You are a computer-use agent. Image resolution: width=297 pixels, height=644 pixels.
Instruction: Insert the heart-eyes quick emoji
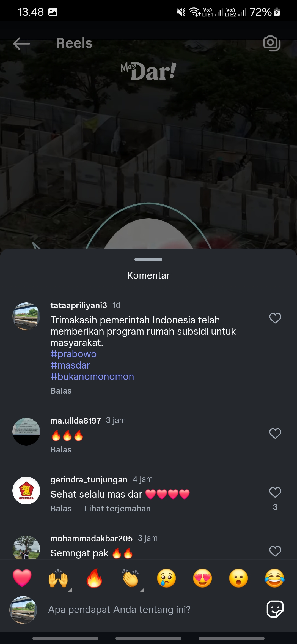(202, 578)
